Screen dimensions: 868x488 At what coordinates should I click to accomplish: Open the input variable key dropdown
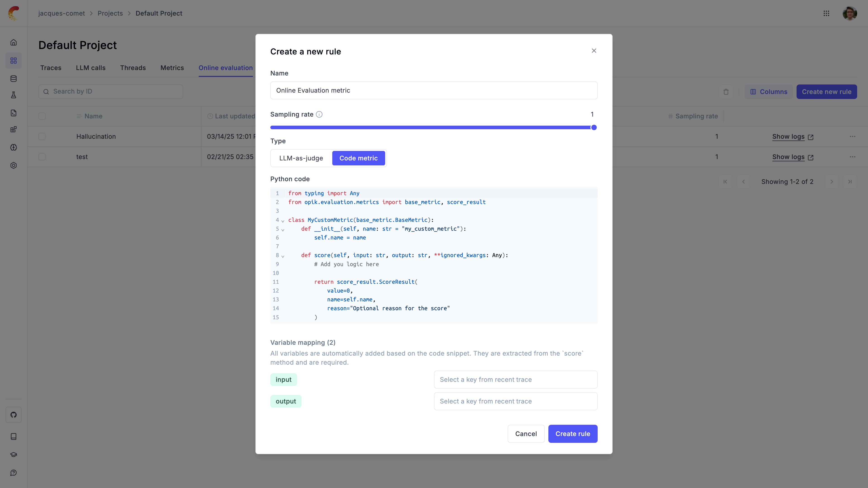pyautogui.click(x=516, y=380)
